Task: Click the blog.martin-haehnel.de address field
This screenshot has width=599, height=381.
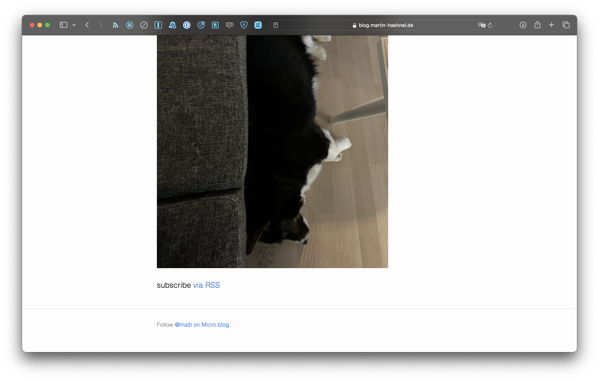Action: 383,25
